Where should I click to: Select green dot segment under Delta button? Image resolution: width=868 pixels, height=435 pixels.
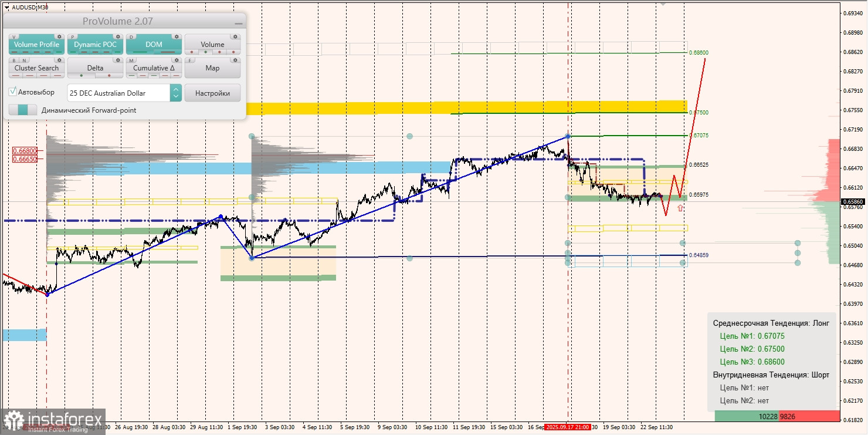tap(81, 75)
